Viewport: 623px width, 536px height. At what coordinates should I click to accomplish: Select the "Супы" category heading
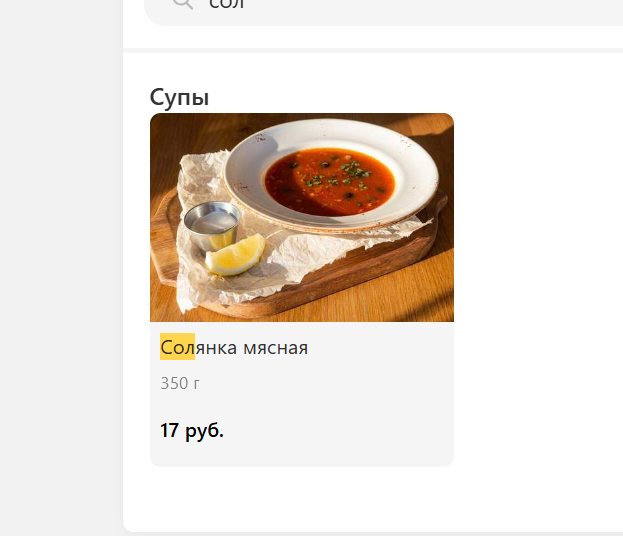coord(179,97)
